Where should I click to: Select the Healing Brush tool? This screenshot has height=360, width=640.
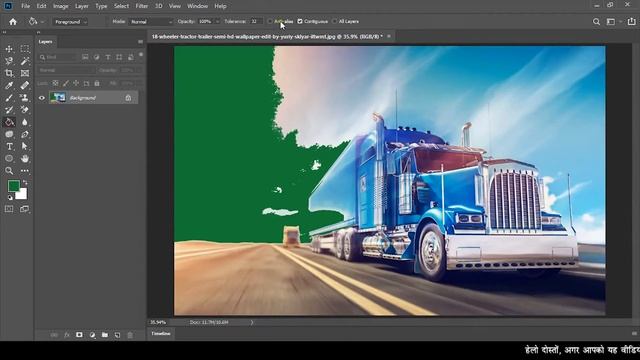click(25, 86)
